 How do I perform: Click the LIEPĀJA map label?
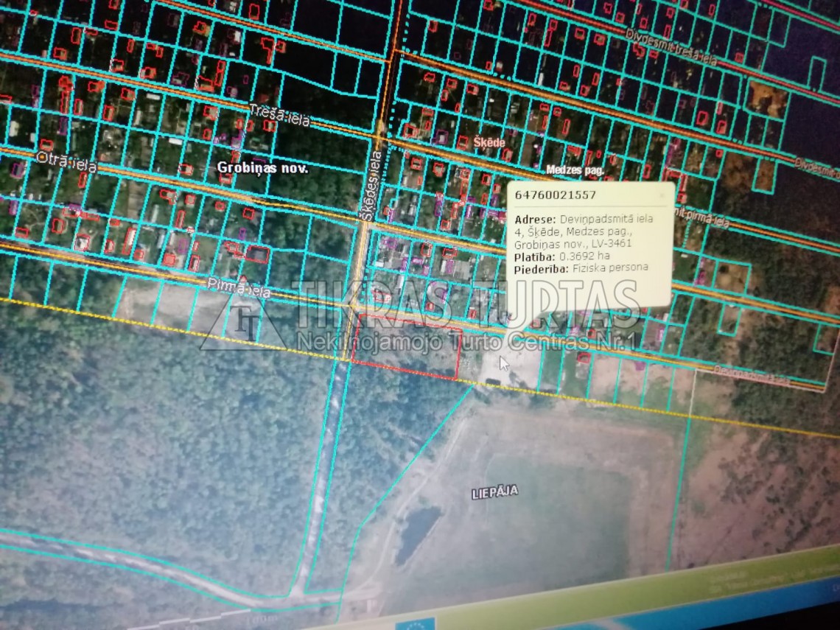494,492
